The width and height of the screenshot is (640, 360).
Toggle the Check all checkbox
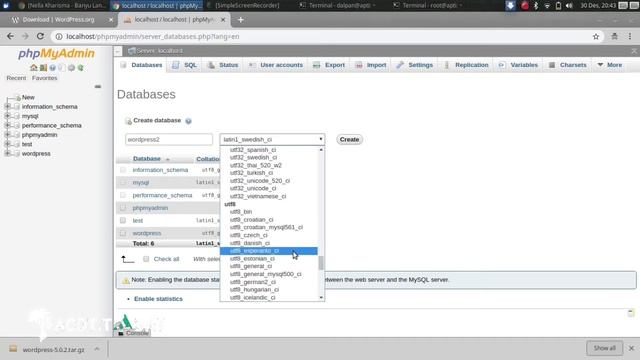click(x=146, y=259)
